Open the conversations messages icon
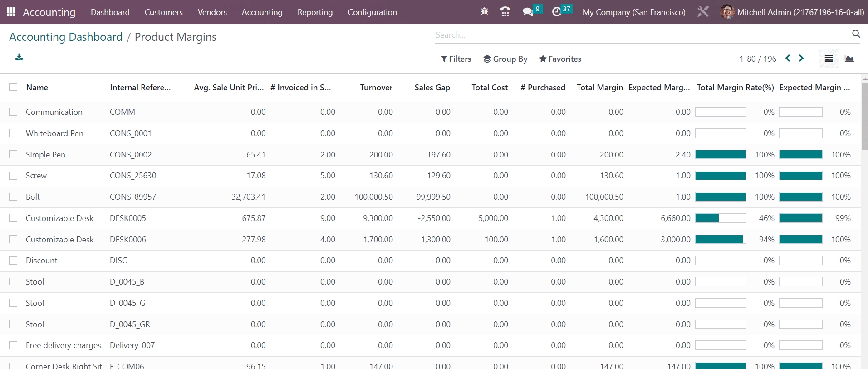 tap(528, 12)
